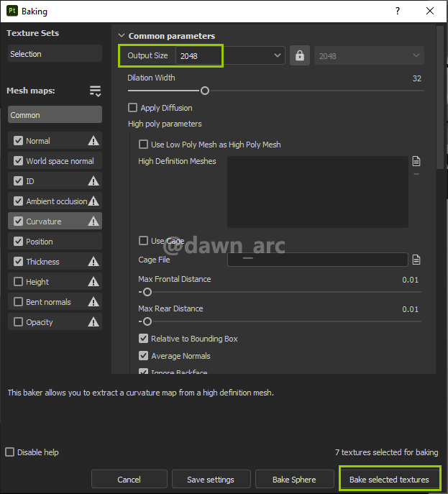This screenshot has height=494, width=448.
Task: Click the Bent normals warning icon
Action: coord(93,302)
